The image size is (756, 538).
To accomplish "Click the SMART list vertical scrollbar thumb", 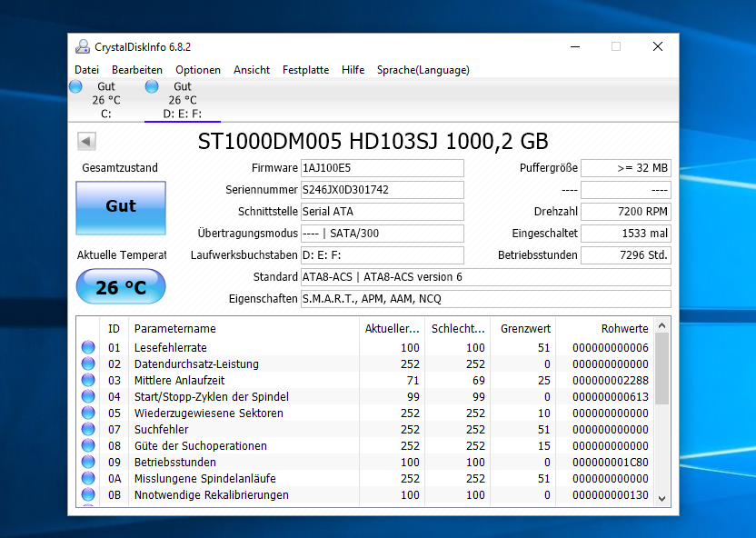I will tap(662, 368).
